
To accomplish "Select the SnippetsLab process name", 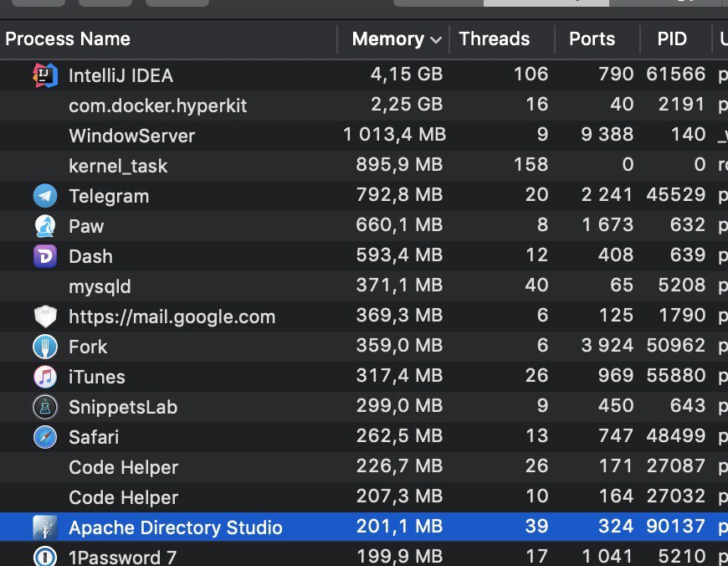I will (123, 407).
